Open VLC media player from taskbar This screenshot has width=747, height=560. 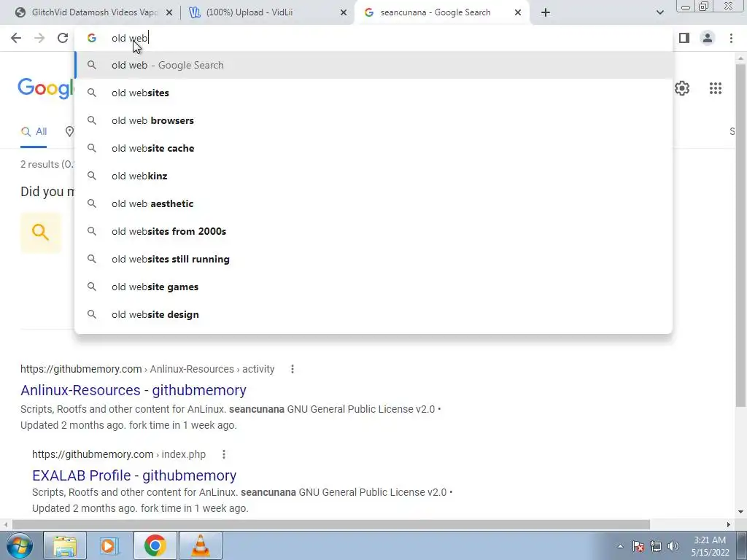[201, 545]
